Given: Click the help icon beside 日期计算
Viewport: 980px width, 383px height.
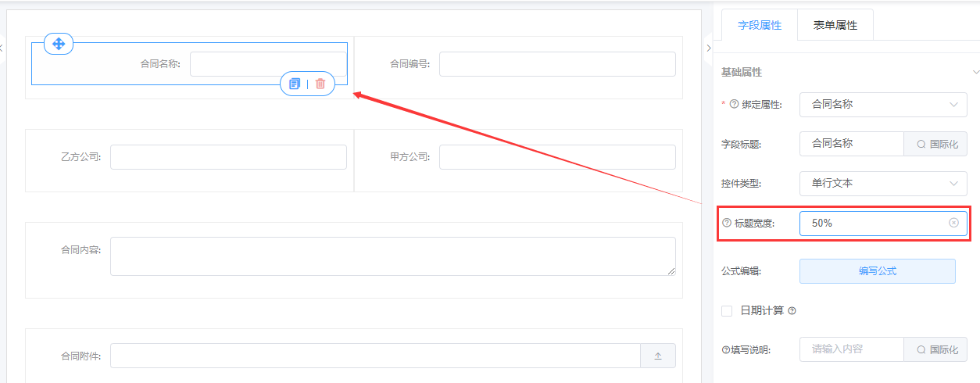Looking at the screenshot, I should click(x=792, y=311).
